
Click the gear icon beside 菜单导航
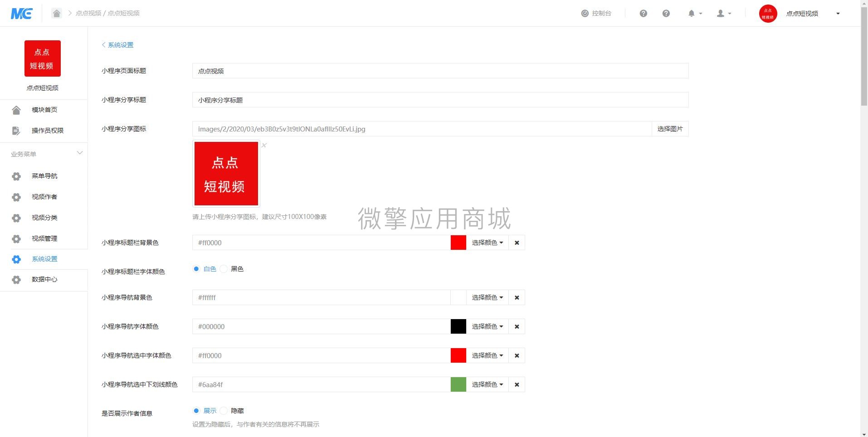[16, 176]
